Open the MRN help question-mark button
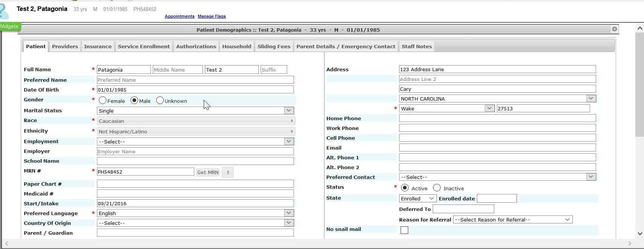644x249 pixels. coord(227,173)
